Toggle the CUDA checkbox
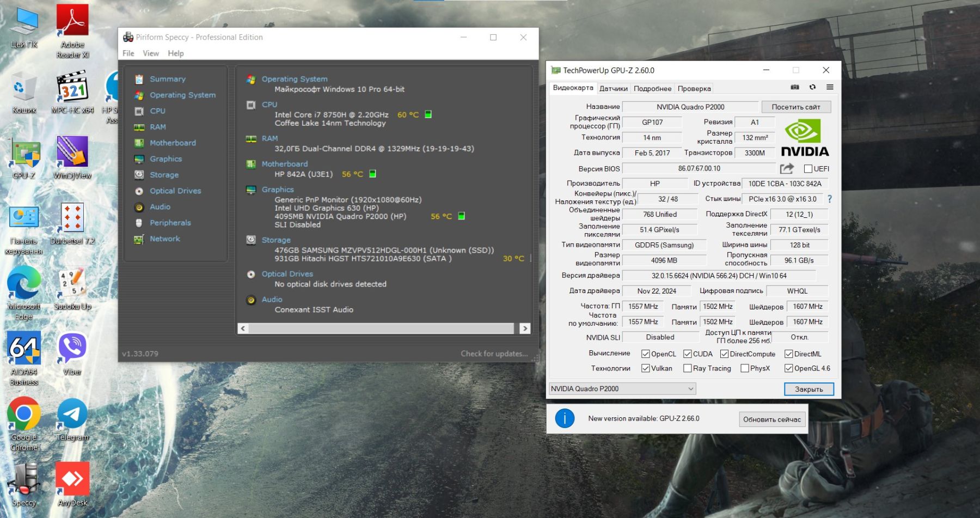Viewport: 980px width, 518px height. click(688, 354)
